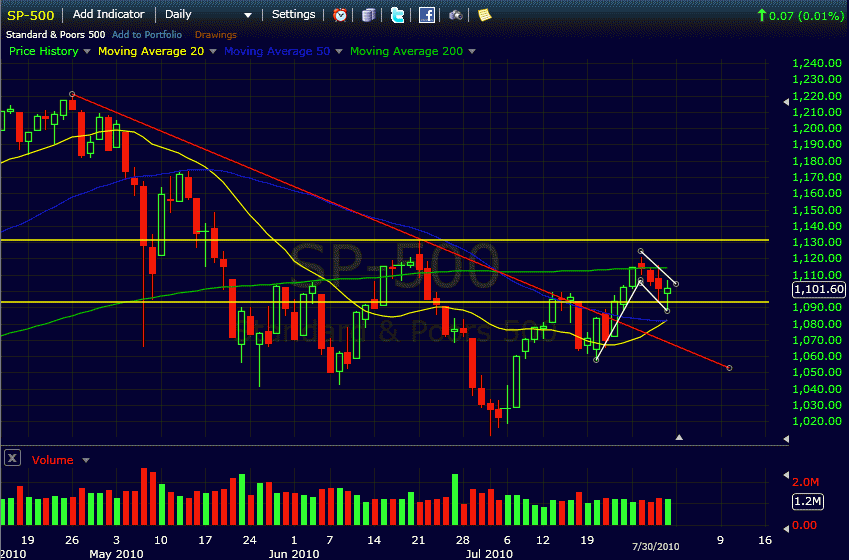
Task: Select the red trendline's lower right endpoint
Action: pyautogui.click(x=730, y=368)
